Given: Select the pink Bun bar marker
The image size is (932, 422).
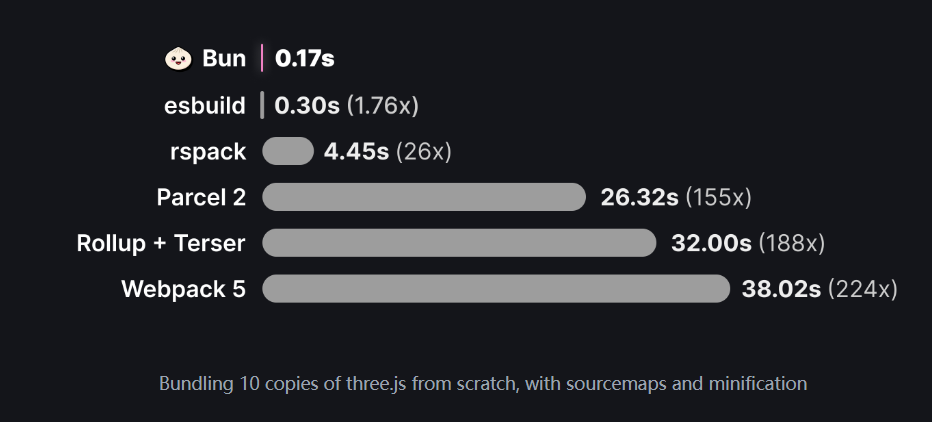Looking at the screenshot, I should (262, 58).
